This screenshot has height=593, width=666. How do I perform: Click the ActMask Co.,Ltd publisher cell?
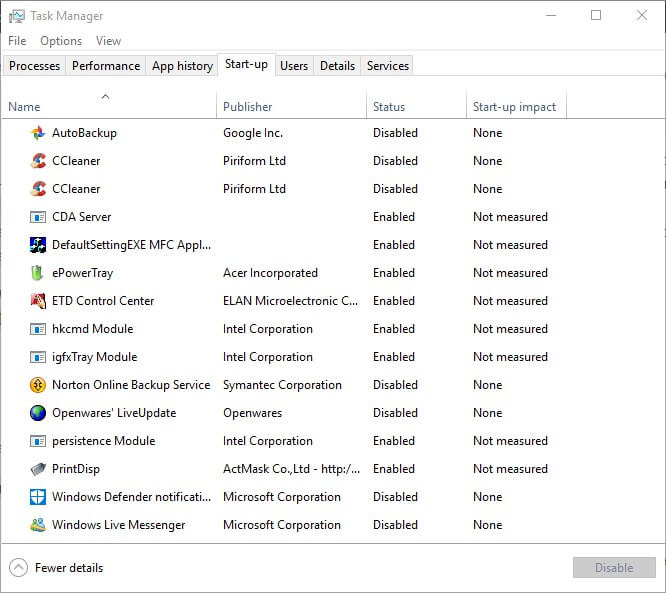point(291,469)
